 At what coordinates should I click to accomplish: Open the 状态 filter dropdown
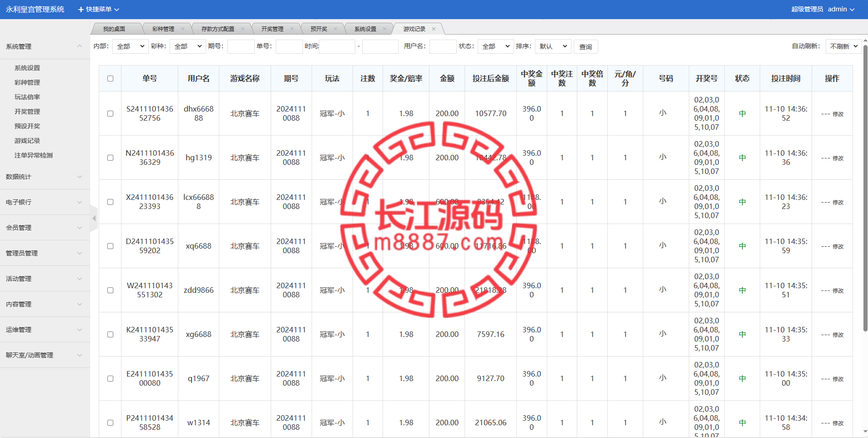(496, 46)
